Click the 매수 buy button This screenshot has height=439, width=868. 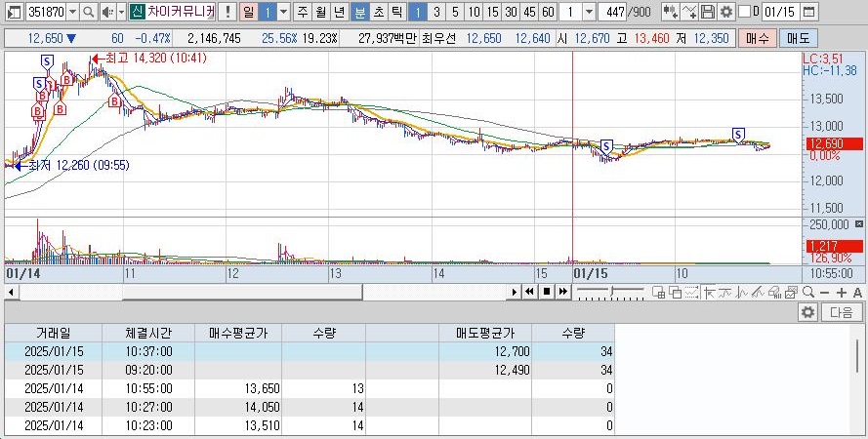point(757,38)
